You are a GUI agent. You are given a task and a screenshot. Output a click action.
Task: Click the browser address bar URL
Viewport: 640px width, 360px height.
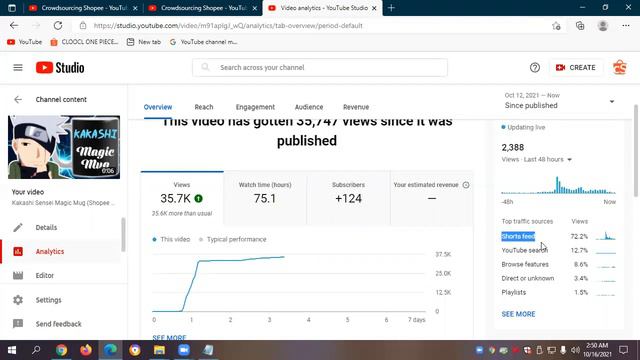(228, 26)
